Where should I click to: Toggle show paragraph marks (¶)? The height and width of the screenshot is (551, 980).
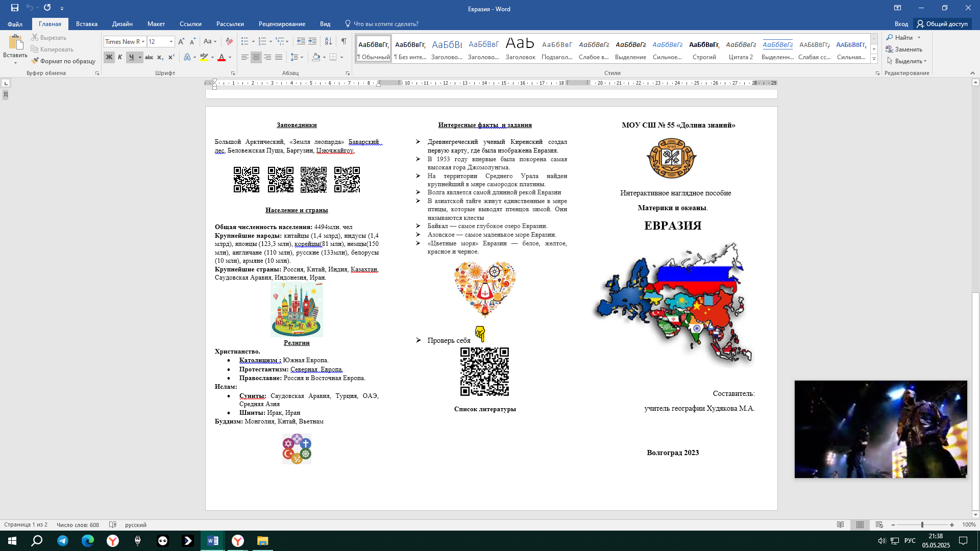click(x=344, y=42)
